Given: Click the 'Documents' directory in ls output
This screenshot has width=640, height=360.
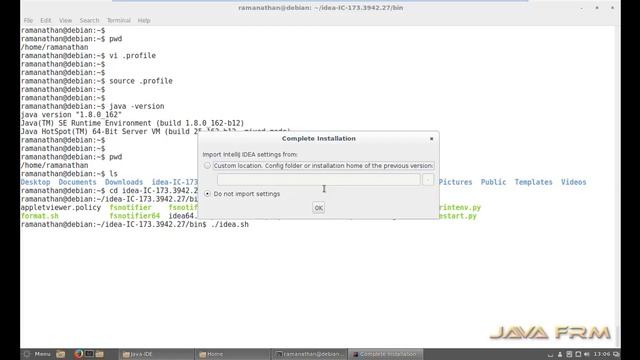Looking at the screenshot, I should point(78,182).
